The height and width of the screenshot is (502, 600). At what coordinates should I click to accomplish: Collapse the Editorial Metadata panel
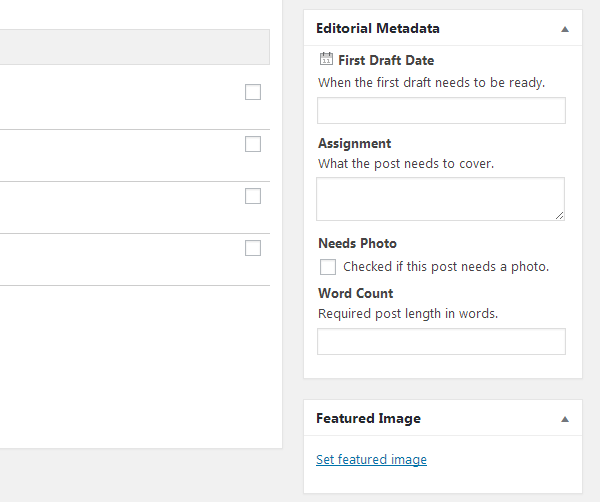point(565,29)
